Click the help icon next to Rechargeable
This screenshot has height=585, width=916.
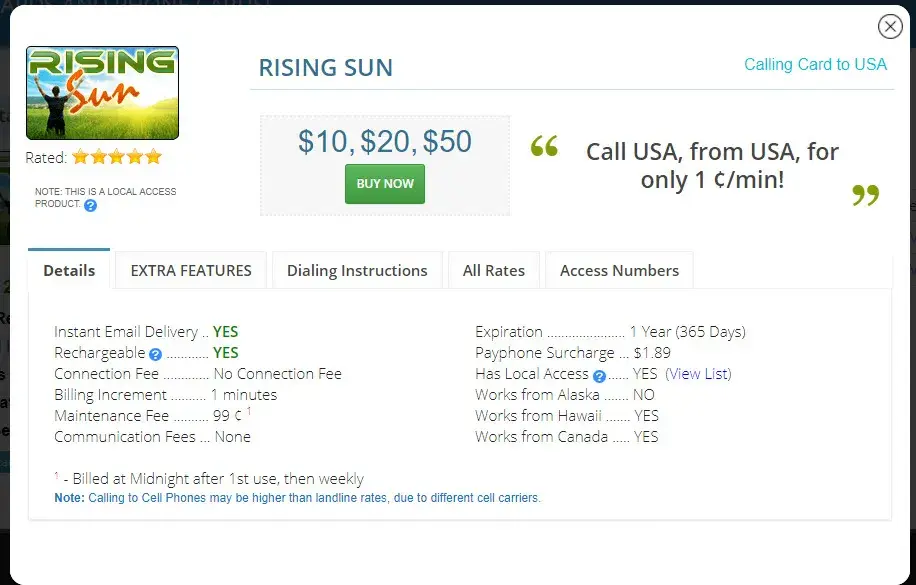coord(155,354)
